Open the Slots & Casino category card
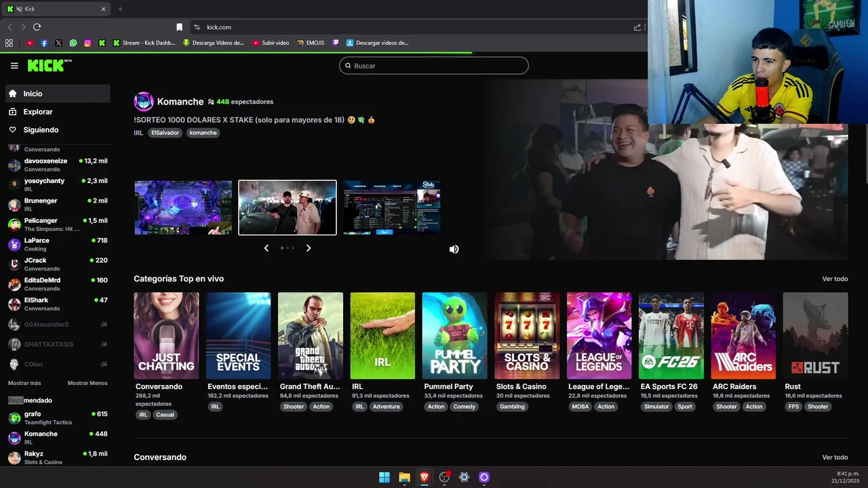The width and height of the screenshot is (868, 488). 527,335
